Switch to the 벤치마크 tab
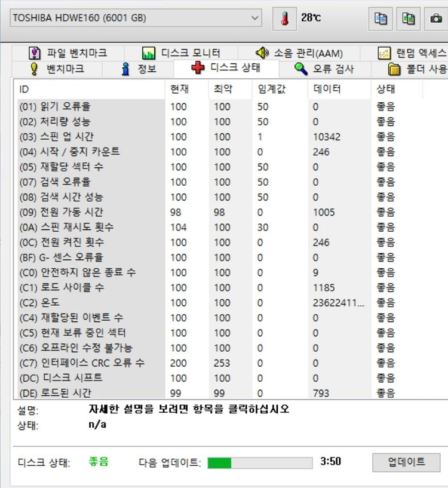448x488 pixels. (57, 69)
